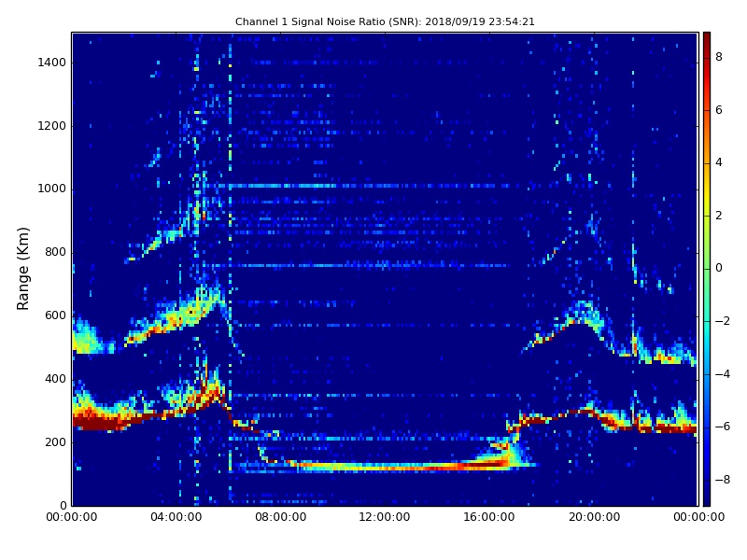Click the 16:00:00 time axis label
Screen dimensions: 747x560
click(489, 517)
